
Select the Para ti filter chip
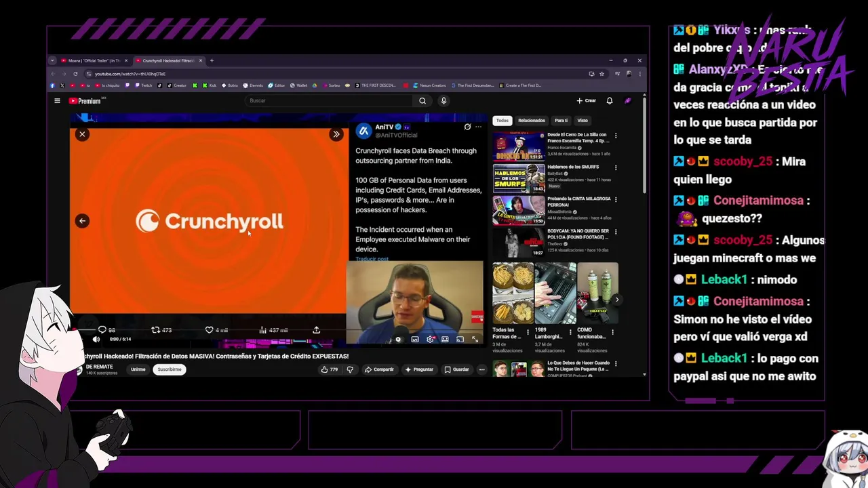click(561, 121)
